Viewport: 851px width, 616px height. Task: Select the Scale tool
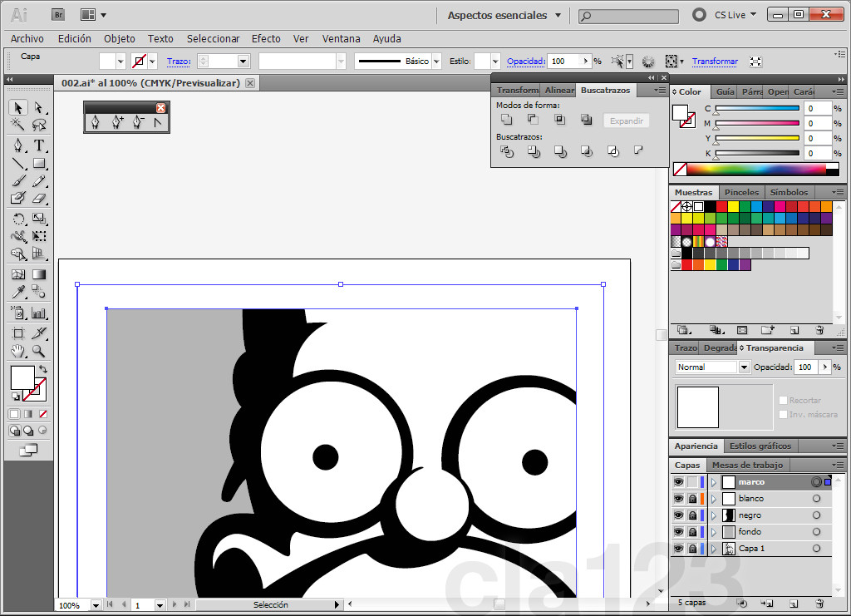[x=38, y=219]
